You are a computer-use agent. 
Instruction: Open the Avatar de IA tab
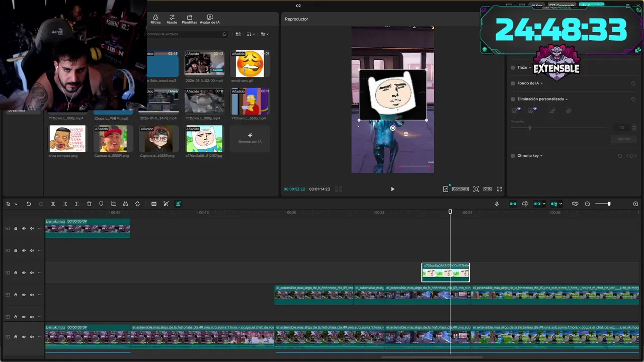coord(210,19)
